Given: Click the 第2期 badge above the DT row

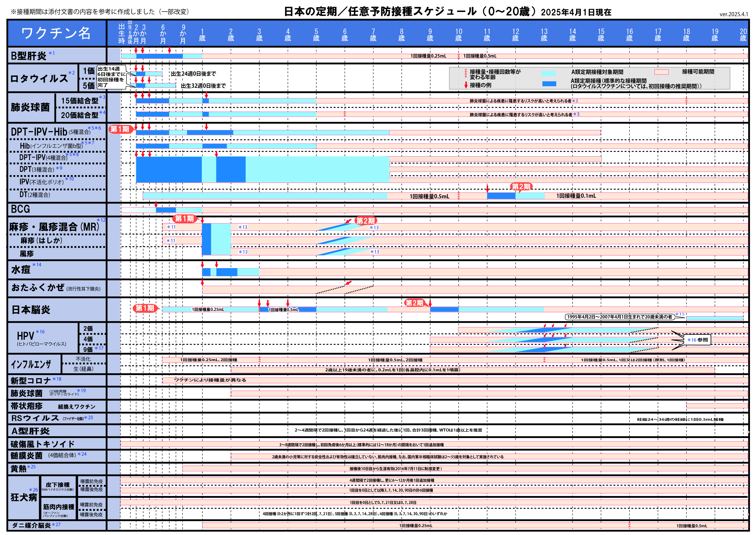Looking at the screenshot, I should click(x=521, y=187).
